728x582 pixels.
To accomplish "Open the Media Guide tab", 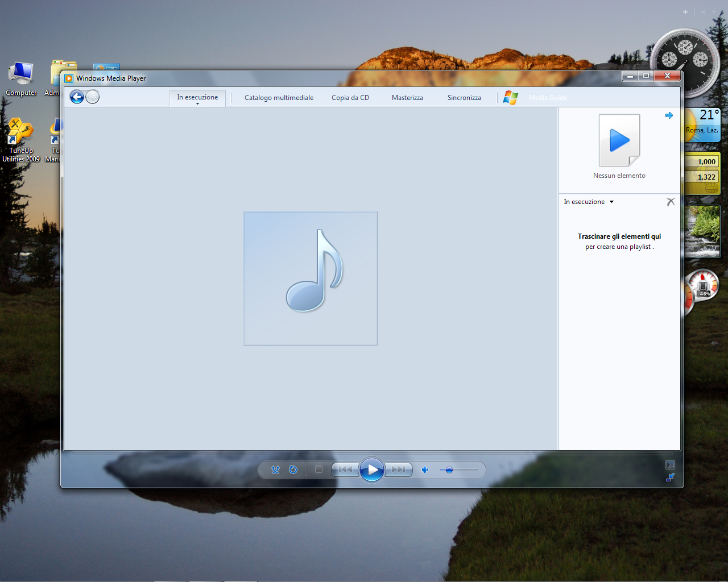I will tap(548, 98).
